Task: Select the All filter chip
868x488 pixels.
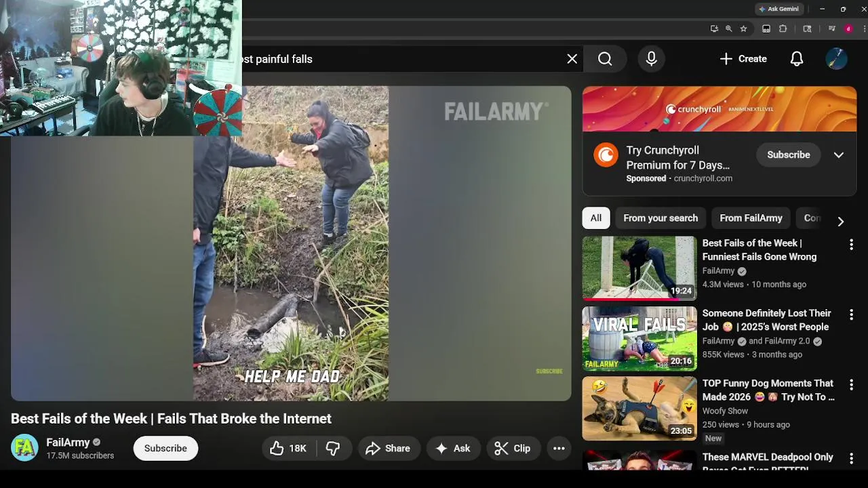Action: (x=595, y=218)
